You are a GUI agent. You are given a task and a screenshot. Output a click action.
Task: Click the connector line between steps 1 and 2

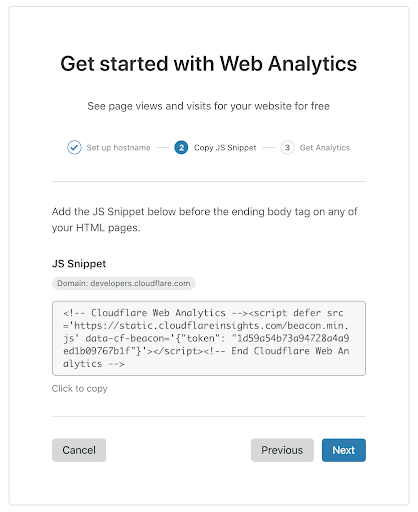tap(162, 148)
